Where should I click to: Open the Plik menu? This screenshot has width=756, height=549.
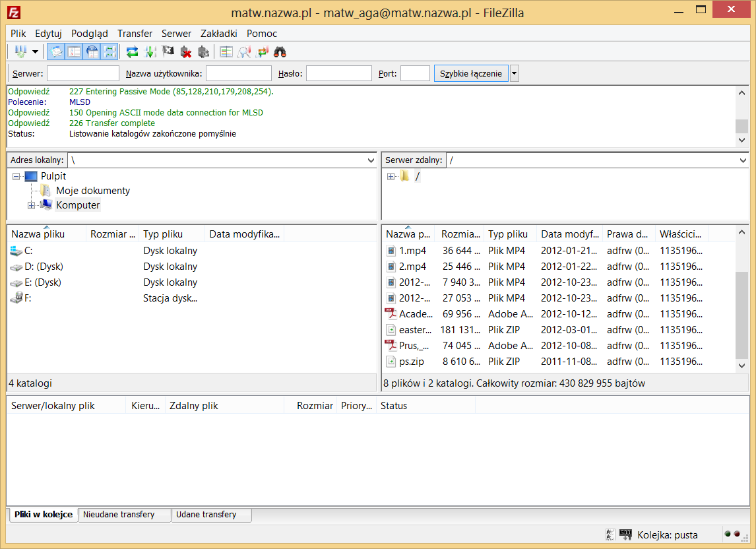(x=18, y=33)
